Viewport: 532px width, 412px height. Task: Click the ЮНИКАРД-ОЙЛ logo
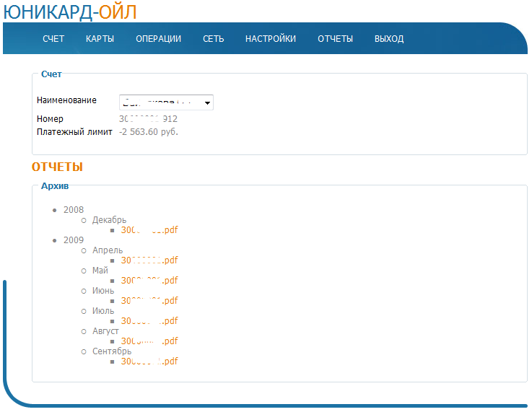(70, 12)
